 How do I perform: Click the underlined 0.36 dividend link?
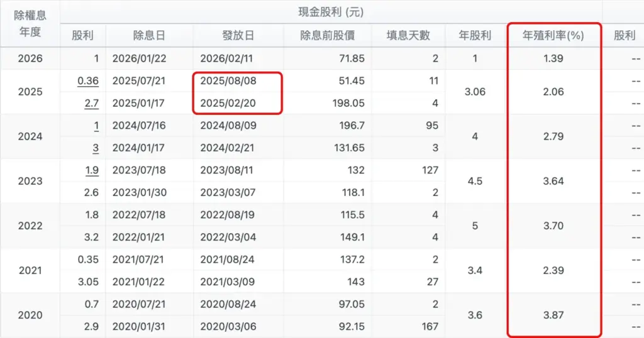coord(88,81)
